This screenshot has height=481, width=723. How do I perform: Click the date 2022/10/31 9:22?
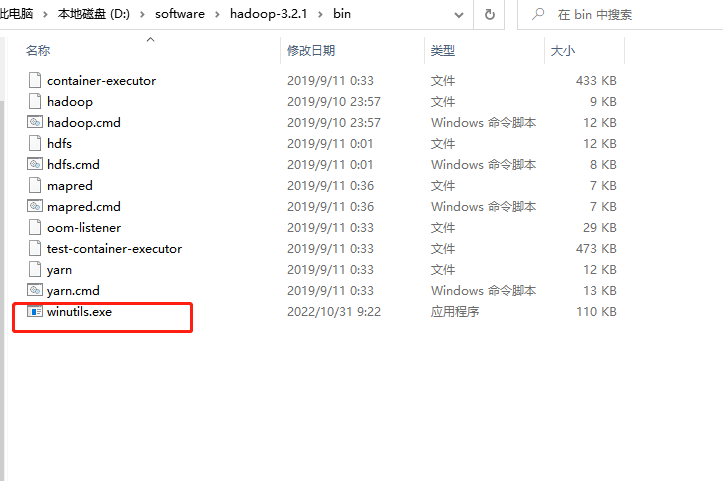coord(334,312)
